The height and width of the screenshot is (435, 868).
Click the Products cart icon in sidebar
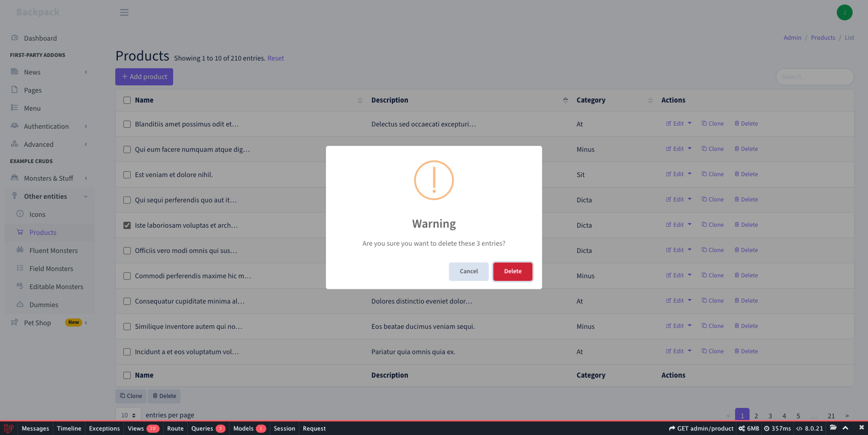click(x=20, y=232)
